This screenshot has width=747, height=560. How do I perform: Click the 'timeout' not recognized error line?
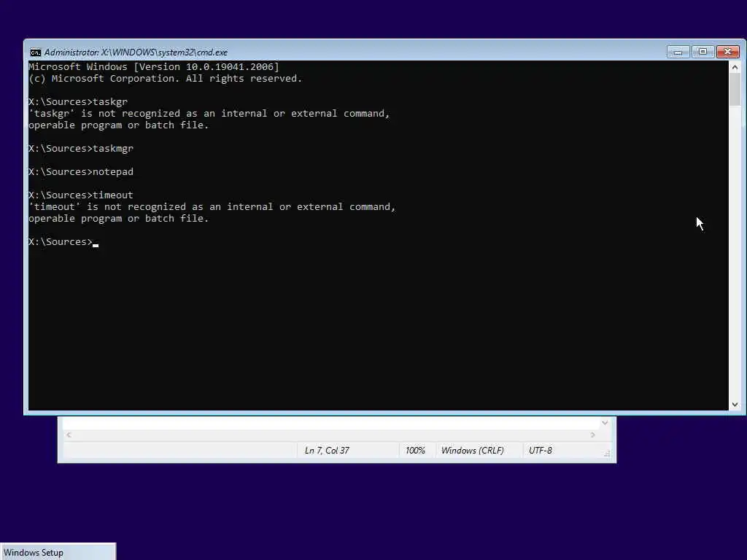pos(212,207)
